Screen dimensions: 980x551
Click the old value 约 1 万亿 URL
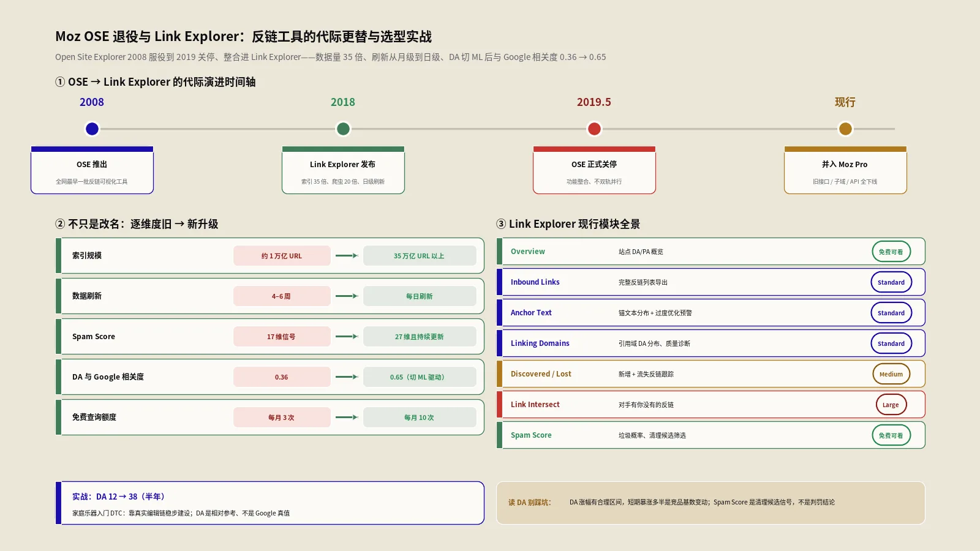[x=282, y=256]
